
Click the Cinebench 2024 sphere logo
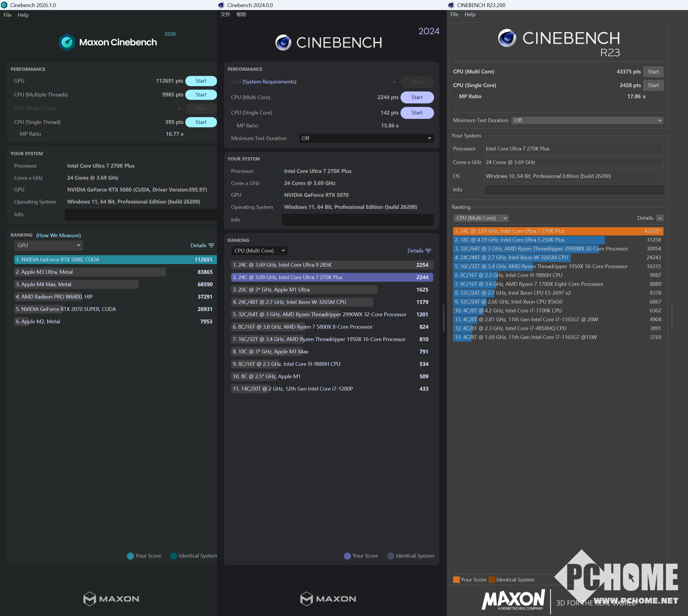[x=283, y=43]
